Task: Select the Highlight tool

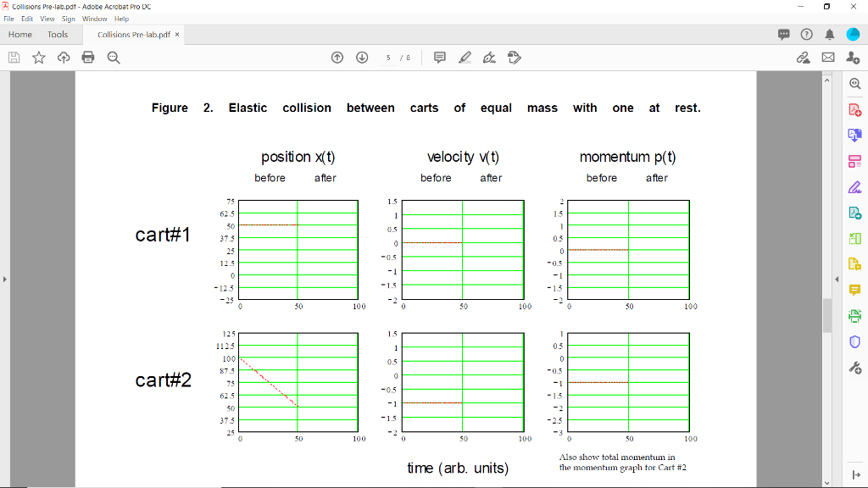Action: [x=465, y=57]
